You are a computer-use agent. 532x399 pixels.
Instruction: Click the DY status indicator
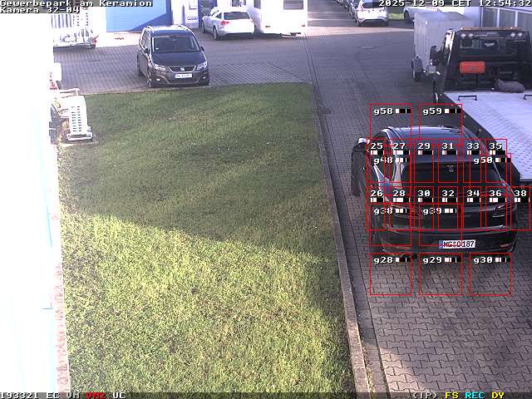pos(497,395)
